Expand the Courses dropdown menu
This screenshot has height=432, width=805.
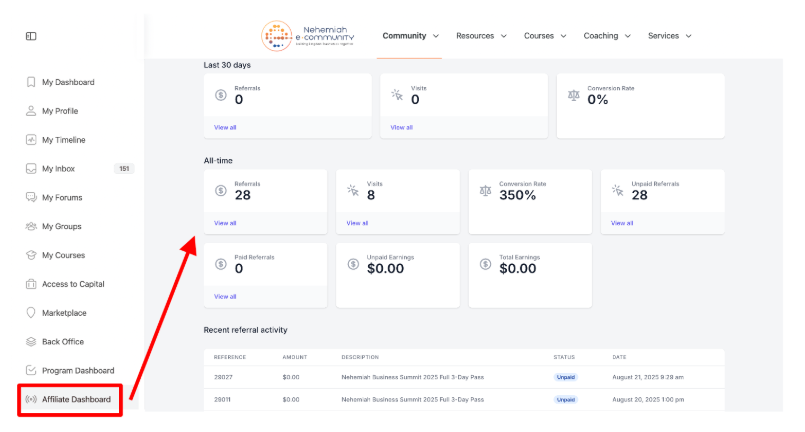click(x=545, y=36)
